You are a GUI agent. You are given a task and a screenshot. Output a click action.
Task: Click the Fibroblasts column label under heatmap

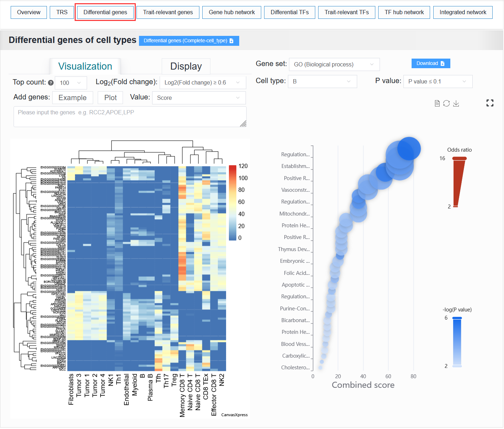click(x=71, y=390)
